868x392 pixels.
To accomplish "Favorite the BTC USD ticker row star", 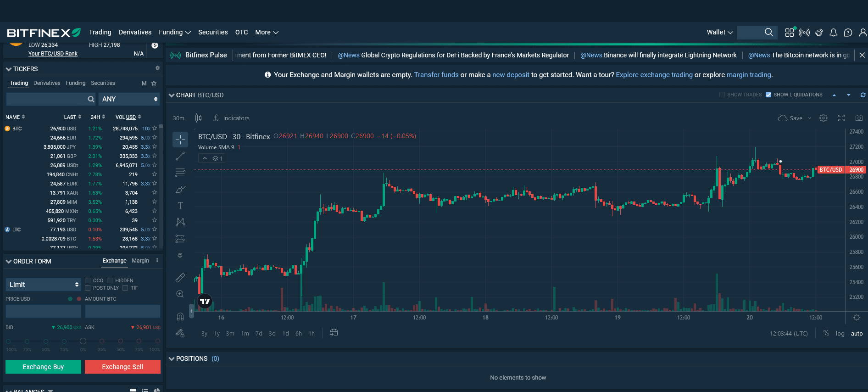I will (x=155, y=129).
